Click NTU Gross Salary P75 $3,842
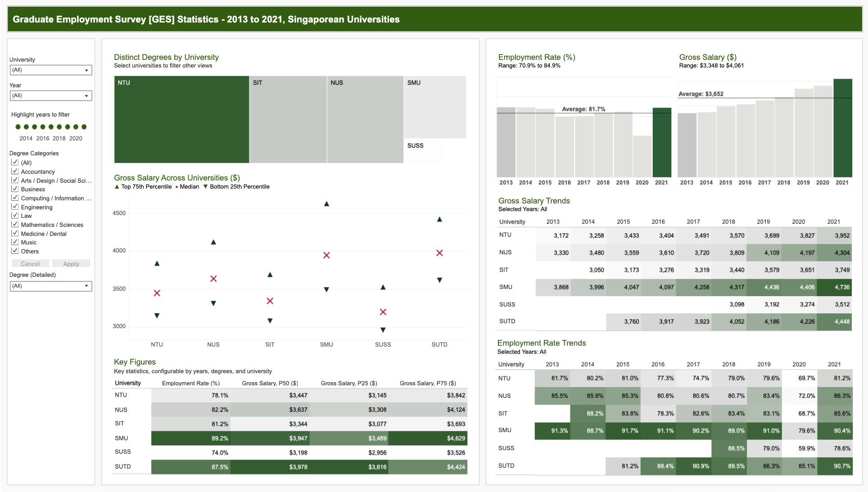868x492 pixels. (428, 395)
